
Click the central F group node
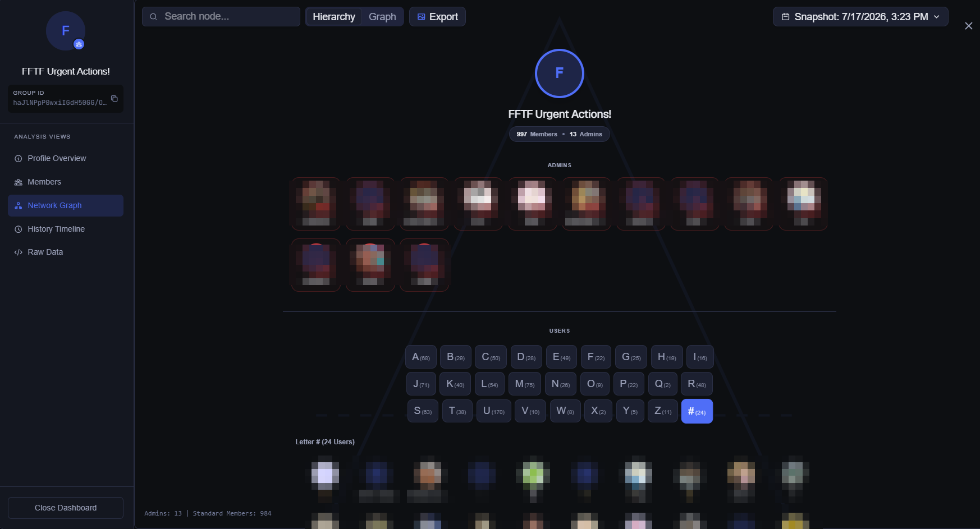pyautogui.click(x=560, y=73)
